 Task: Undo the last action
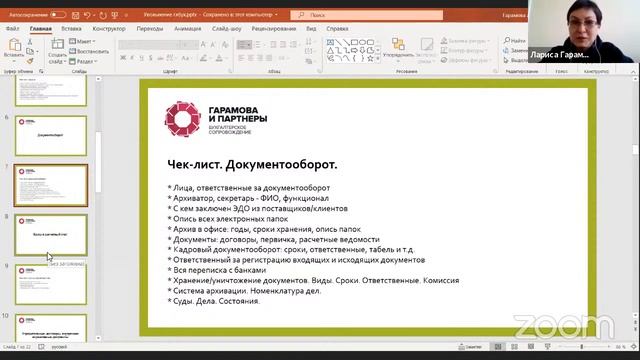pyautogui.click(x=87, y=15)
